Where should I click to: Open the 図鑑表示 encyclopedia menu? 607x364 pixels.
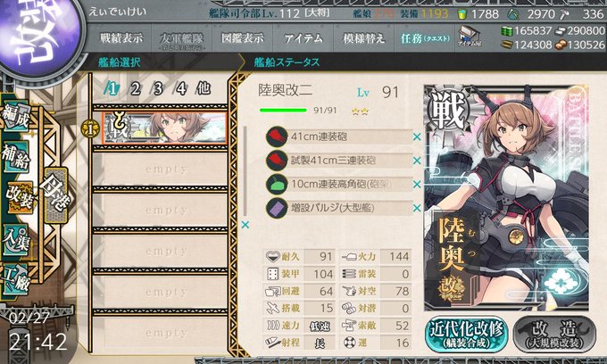tap(242, 38)
